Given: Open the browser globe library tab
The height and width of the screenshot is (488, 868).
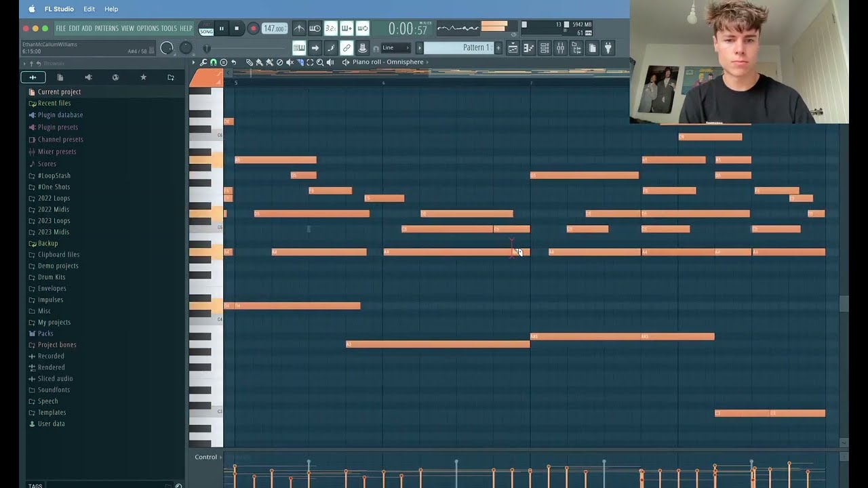Looking at the screenshot, I should 115,77.
